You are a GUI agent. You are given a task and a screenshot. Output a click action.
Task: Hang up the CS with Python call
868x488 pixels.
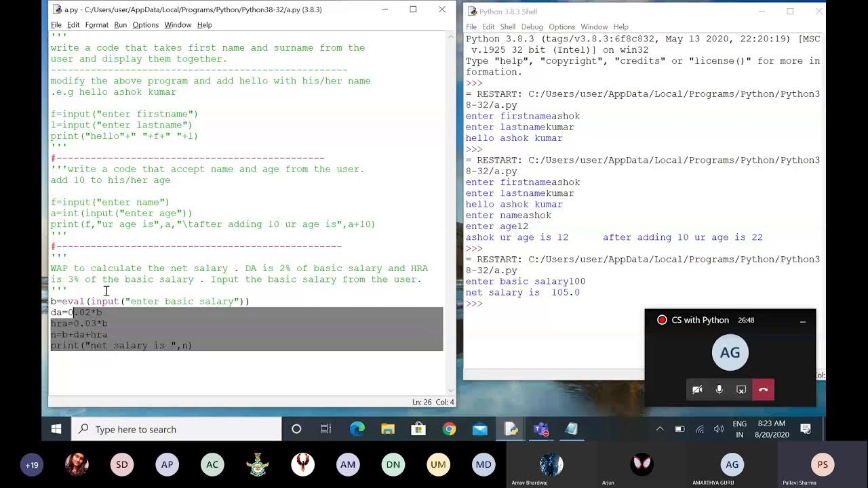[763, 390]
